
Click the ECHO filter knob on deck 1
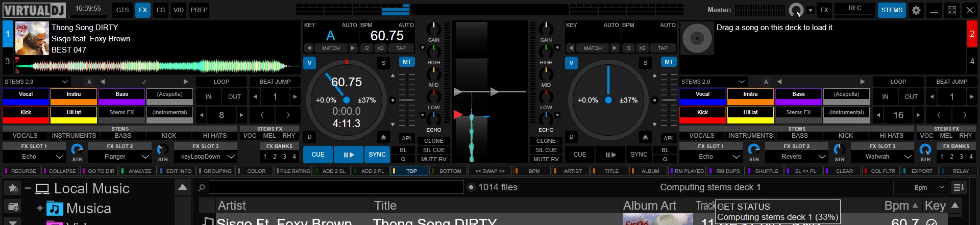434,118
